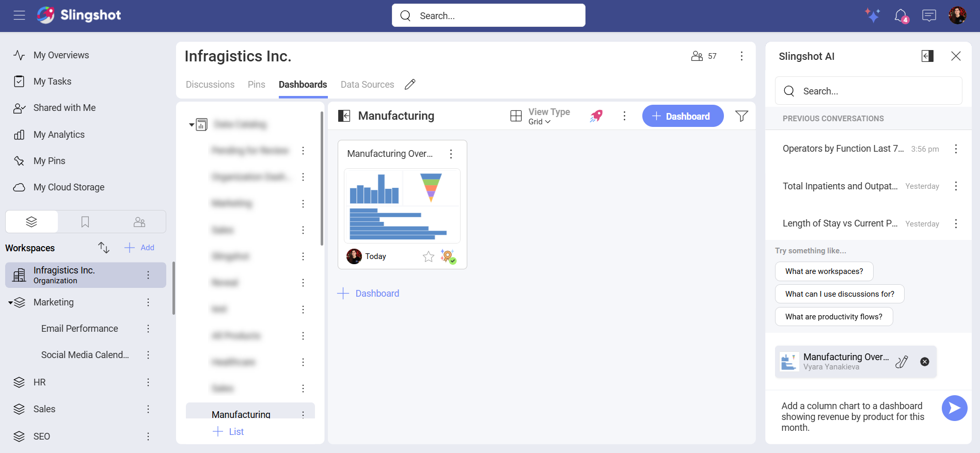Open My Pins
This screenshot has height=453, width=980.
49,161
